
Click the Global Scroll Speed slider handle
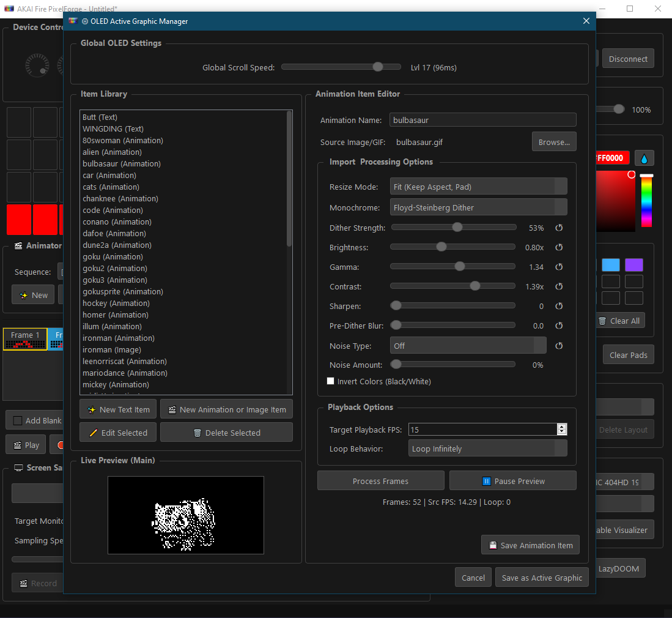click(x=377, y=67)
